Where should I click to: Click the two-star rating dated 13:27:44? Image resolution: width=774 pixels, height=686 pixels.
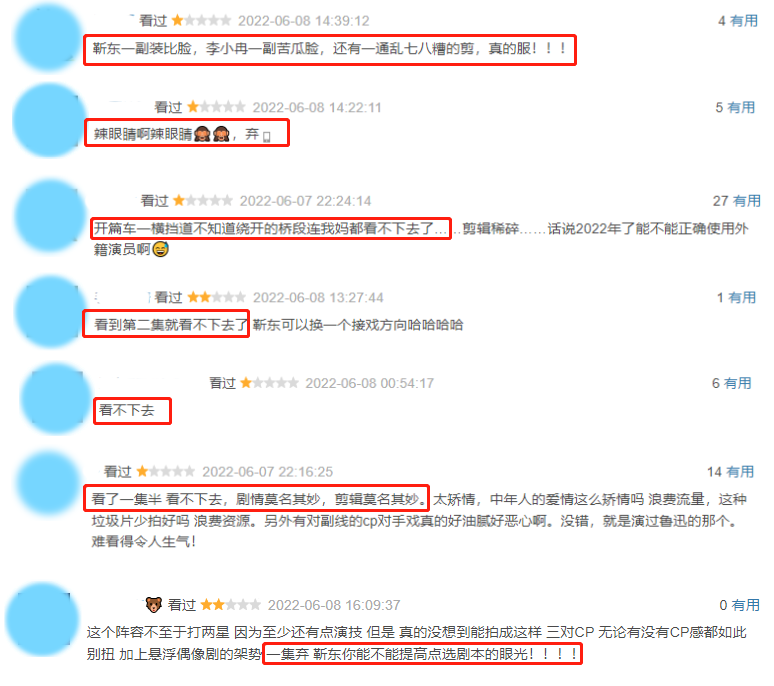coord(216,297)
